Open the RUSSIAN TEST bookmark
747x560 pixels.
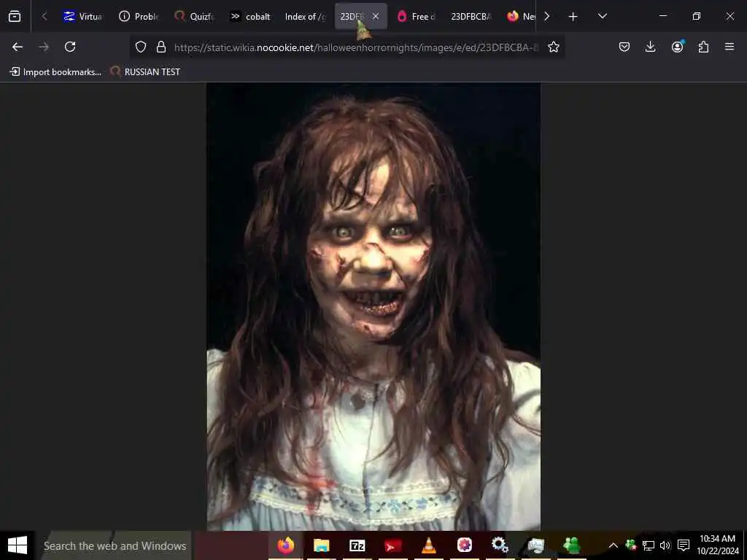click(x=145, y=72)
